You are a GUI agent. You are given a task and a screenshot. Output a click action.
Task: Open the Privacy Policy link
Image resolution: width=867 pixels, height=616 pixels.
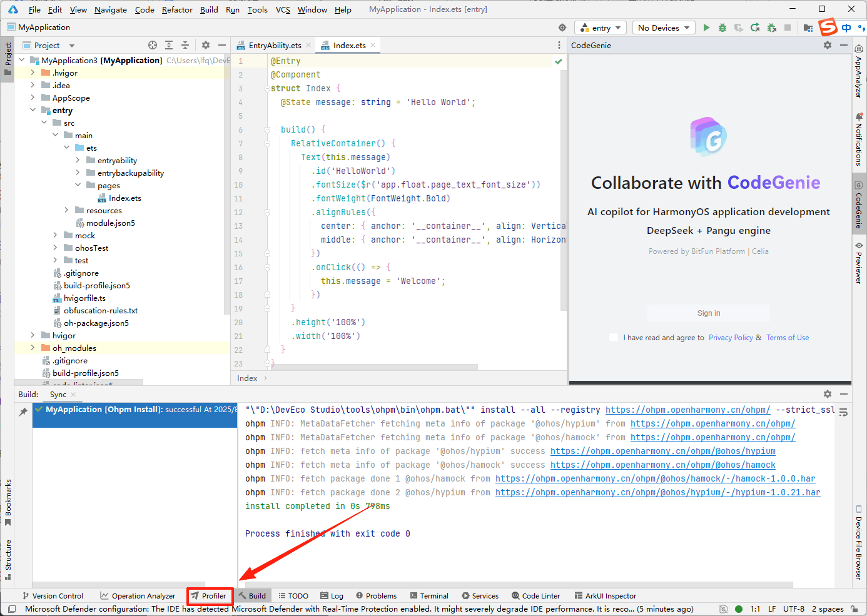[731, 338]
